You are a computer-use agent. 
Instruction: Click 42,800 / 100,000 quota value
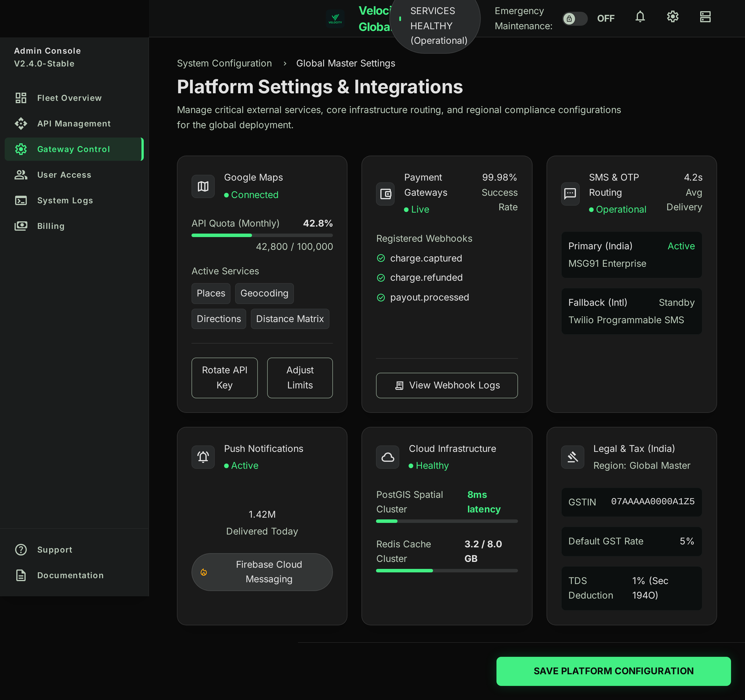294,247
